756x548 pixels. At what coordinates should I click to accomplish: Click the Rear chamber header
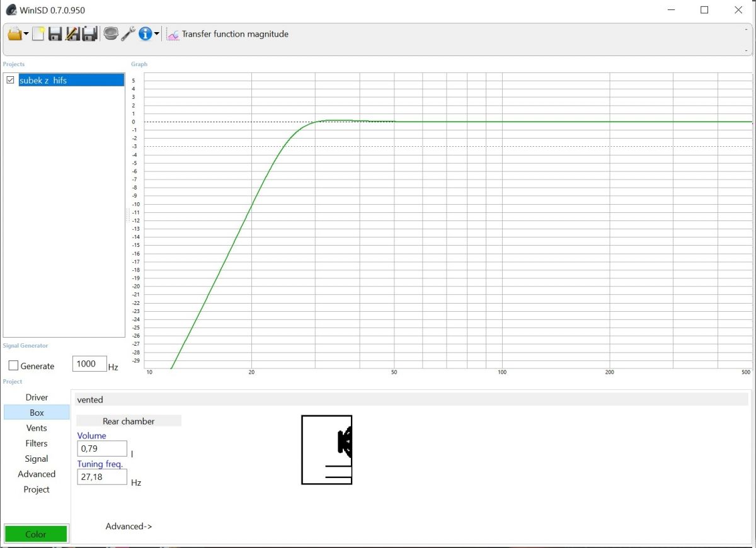click(129, 421)
